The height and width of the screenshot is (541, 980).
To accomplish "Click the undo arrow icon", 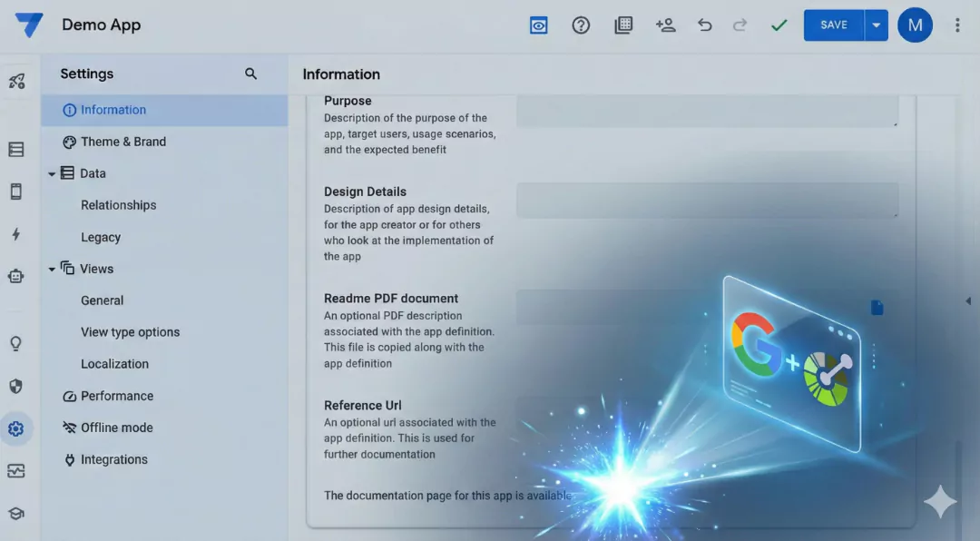I will coord(704,25).
